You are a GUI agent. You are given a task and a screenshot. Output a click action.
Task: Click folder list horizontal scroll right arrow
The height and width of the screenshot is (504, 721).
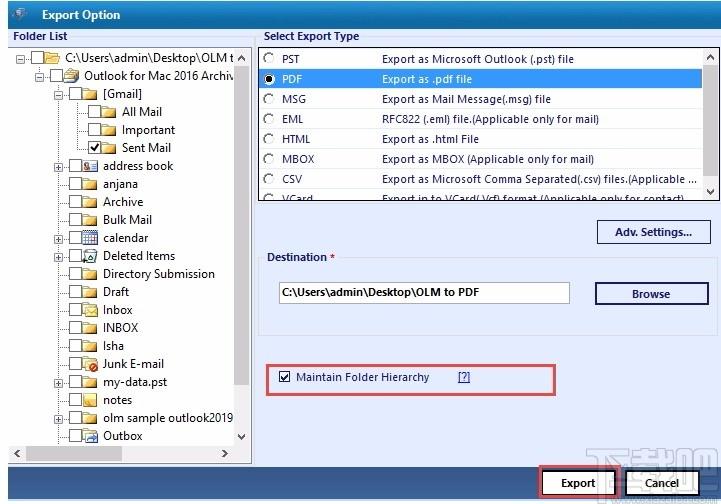[x=224, y=453]
